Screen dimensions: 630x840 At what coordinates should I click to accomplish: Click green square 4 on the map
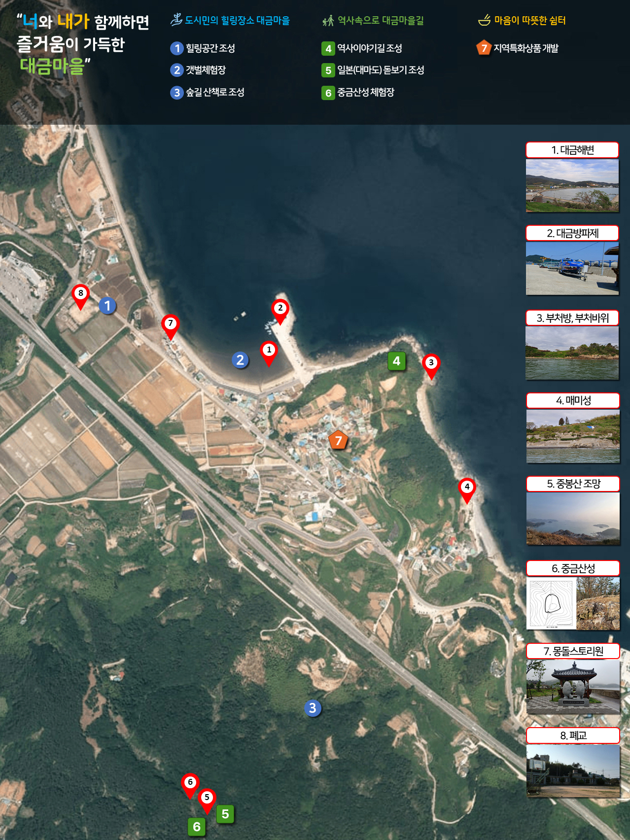tap(397, 361)
